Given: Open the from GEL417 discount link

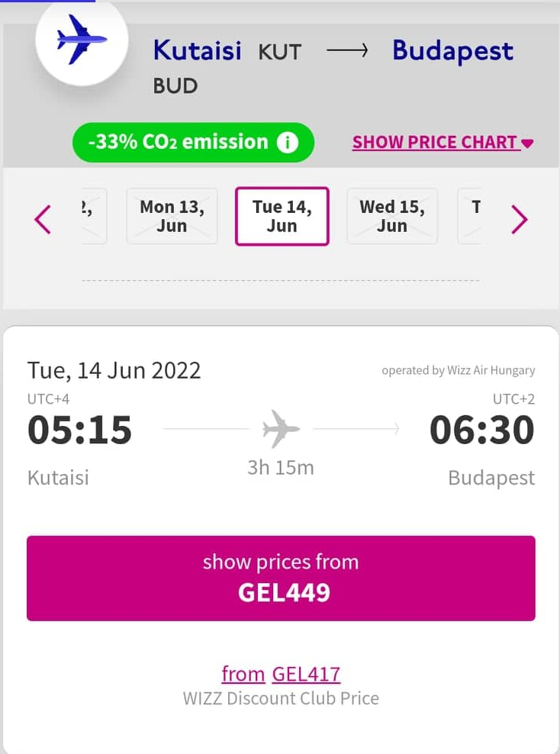Looking at the screenshot, I should (281, 674).
